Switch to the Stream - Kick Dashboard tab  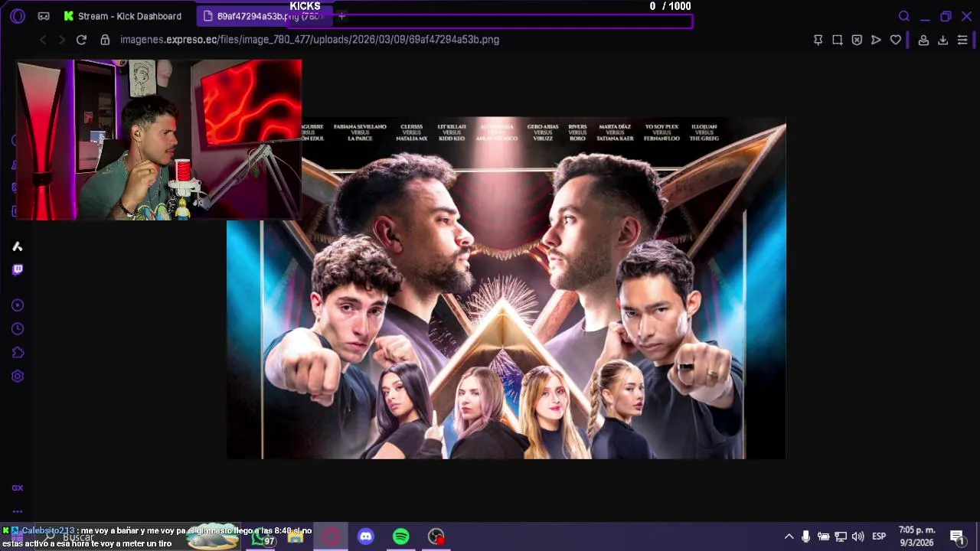pyautogui.click(x=122, y=16)
